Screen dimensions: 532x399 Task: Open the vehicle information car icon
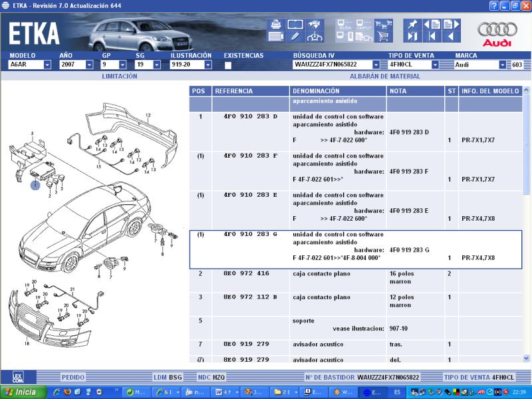click(x=315, y=37)
